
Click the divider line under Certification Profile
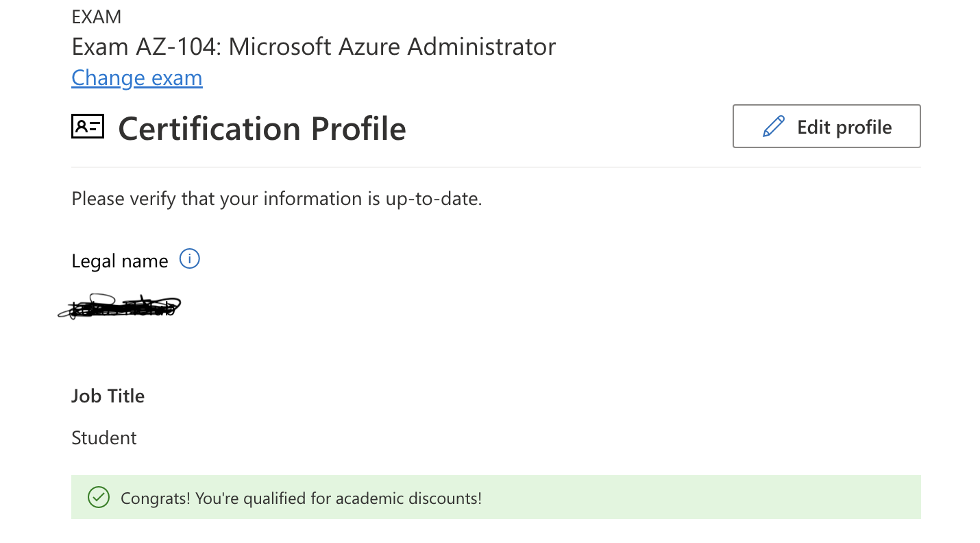(495, 167)
